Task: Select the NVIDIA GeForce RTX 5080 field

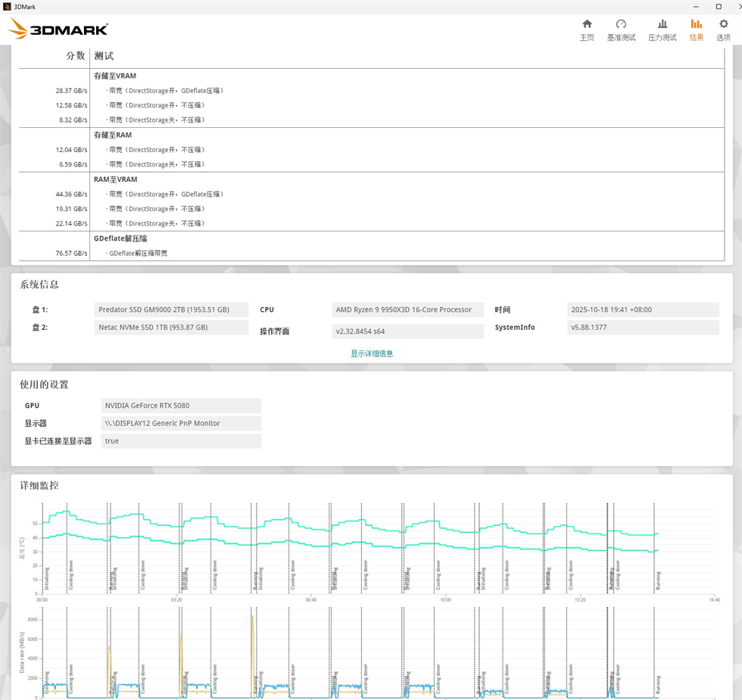Action: [181, 406]
